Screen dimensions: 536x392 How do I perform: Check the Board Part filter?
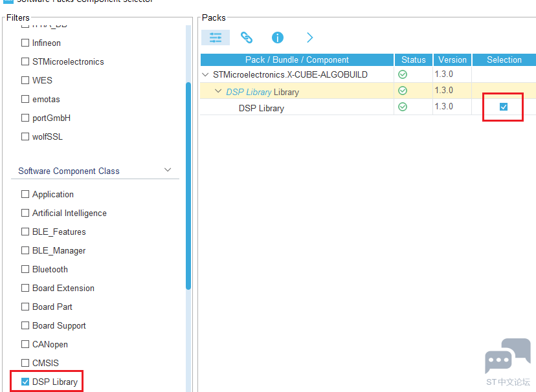click(x=25, y=307)
